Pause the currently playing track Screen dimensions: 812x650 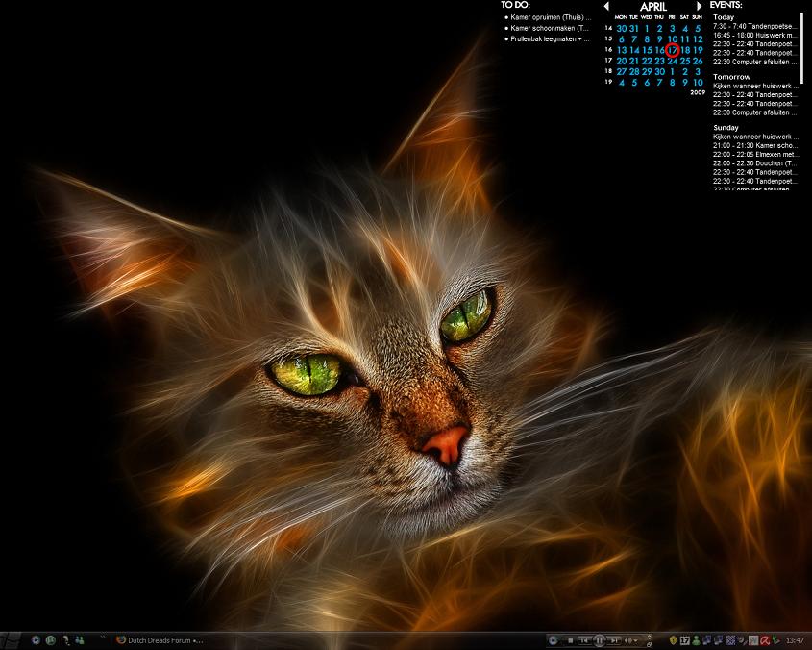600,640
